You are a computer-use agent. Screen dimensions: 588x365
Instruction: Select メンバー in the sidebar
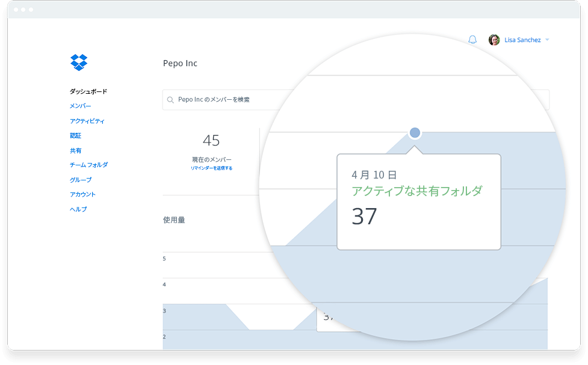80,106
